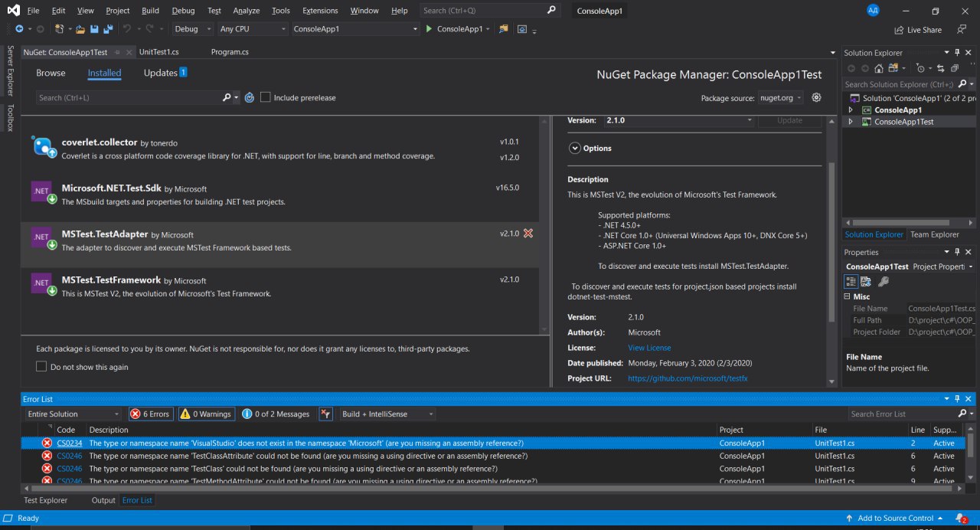
Task: Refresh the NuGet package list
Action: point(249,97)
